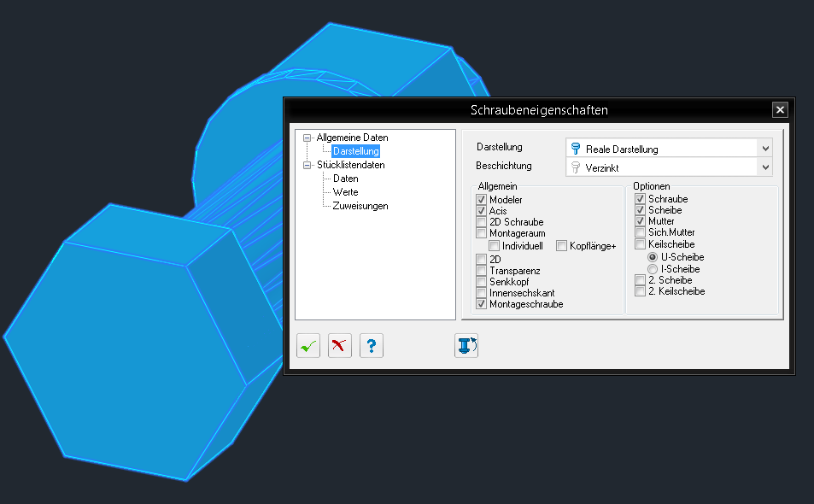The image size is (814, 504).
Task: Confirm with the green checkmark button
Action: coord(308,346)
